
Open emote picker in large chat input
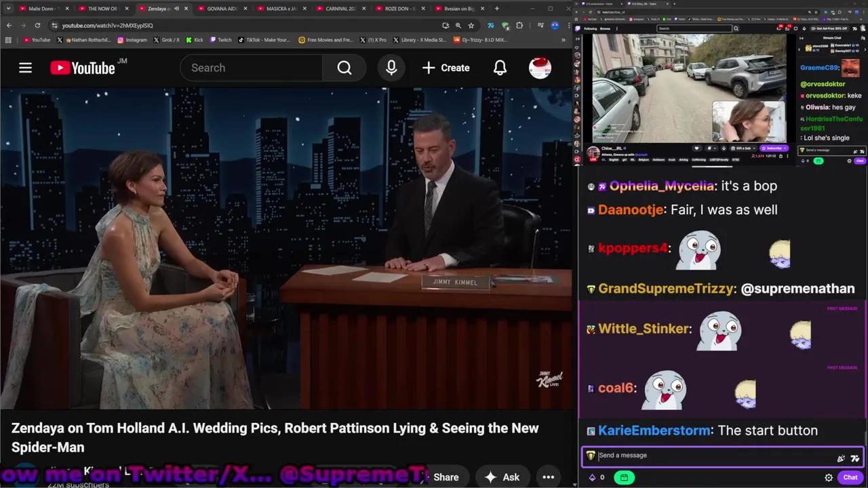coord(854,459)
